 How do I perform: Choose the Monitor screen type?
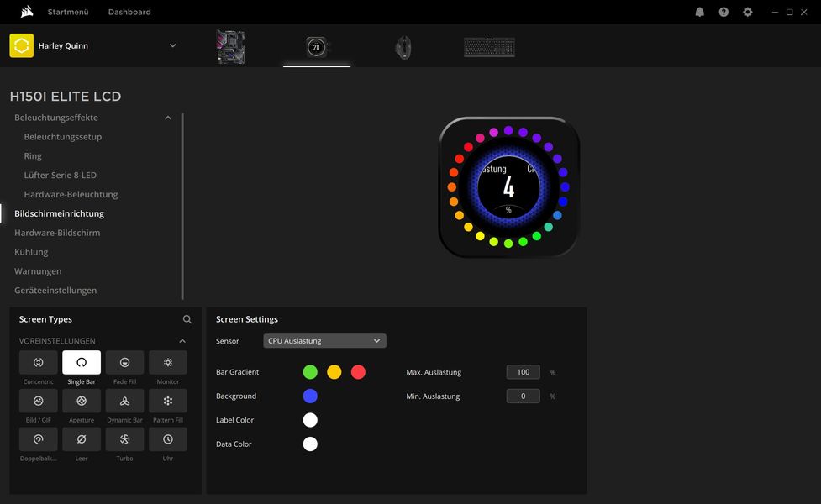click(167, 362)
